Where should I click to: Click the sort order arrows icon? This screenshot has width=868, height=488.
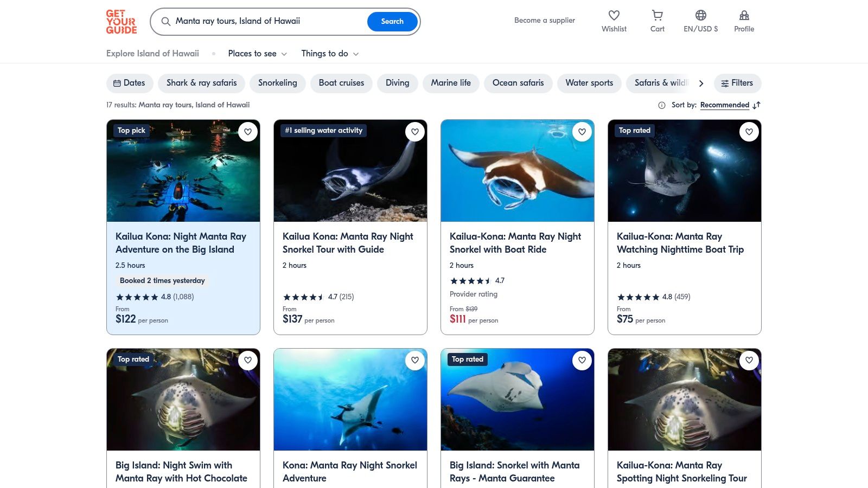click(757, 105)
